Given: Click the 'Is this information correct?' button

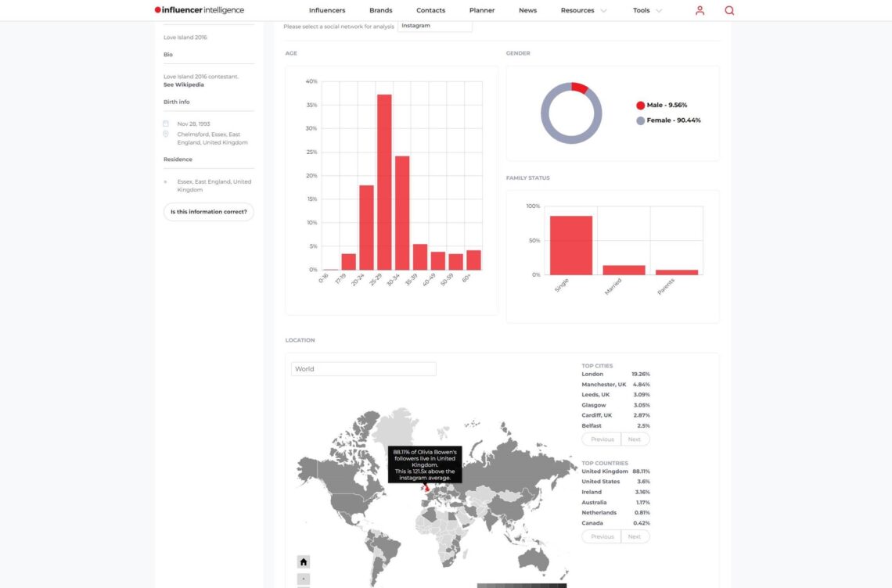Looking at the screenshot, I should [207, 211].
